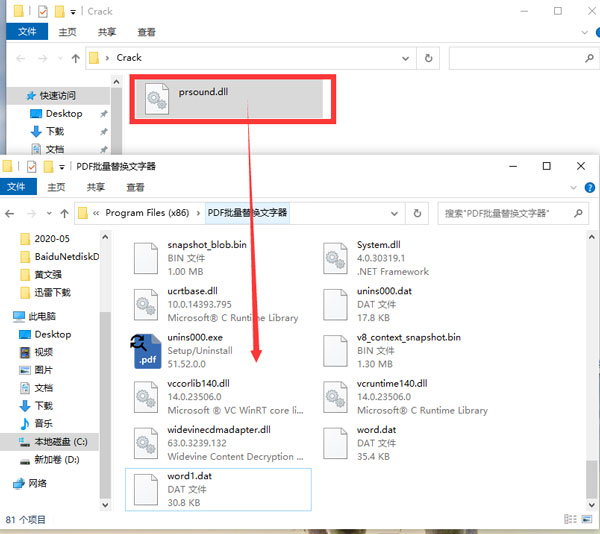Go back in PDF window
This screenshot has height=534, width=600.
click(x=10, y=213)
